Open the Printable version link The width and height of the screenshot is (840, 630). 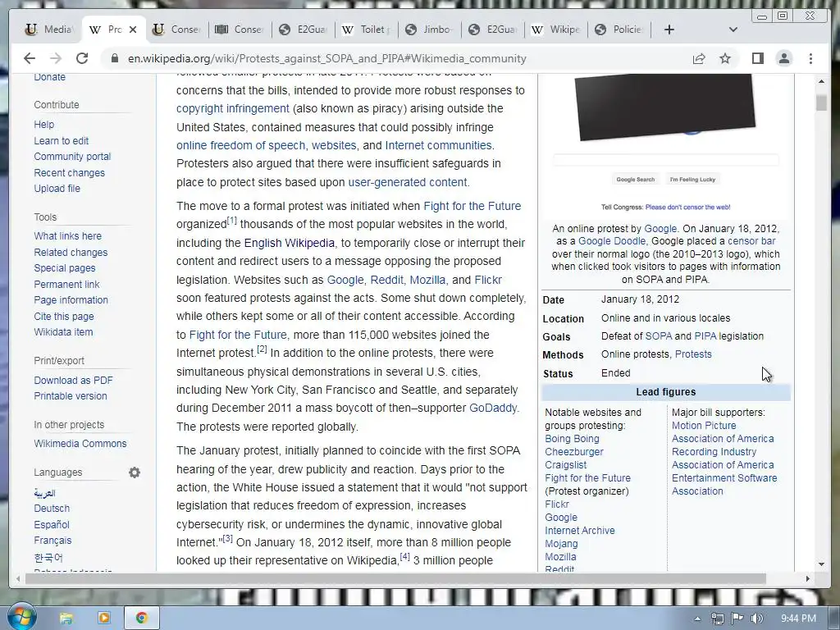click(x=71, y=396)
